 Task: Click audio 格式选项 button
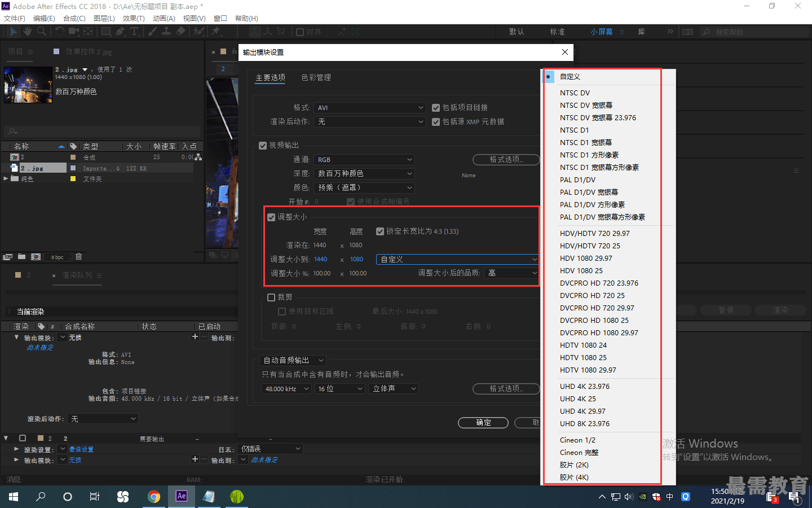point(506,389)
